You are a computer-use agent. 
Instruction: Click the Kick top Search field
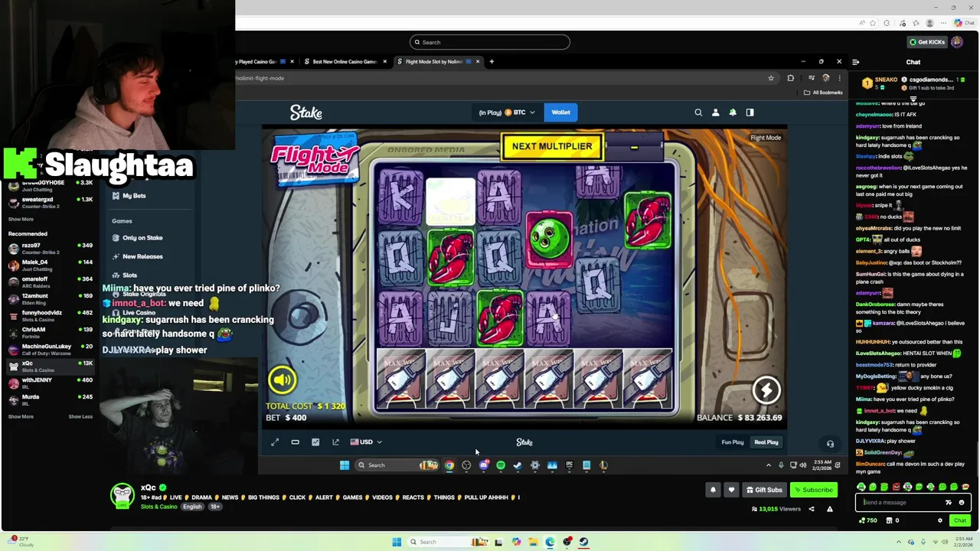(x=490, y=42)
